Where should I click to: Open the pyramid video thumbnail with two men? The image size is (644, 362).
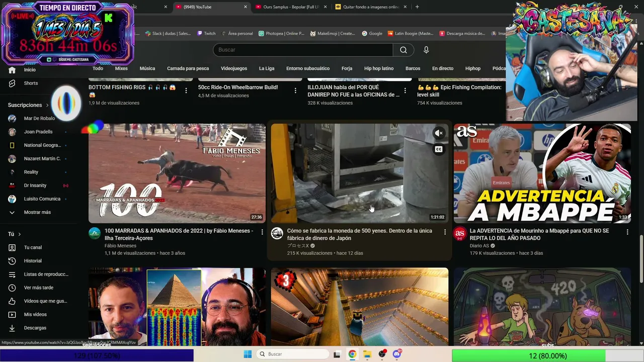click(x=177, y=307)
